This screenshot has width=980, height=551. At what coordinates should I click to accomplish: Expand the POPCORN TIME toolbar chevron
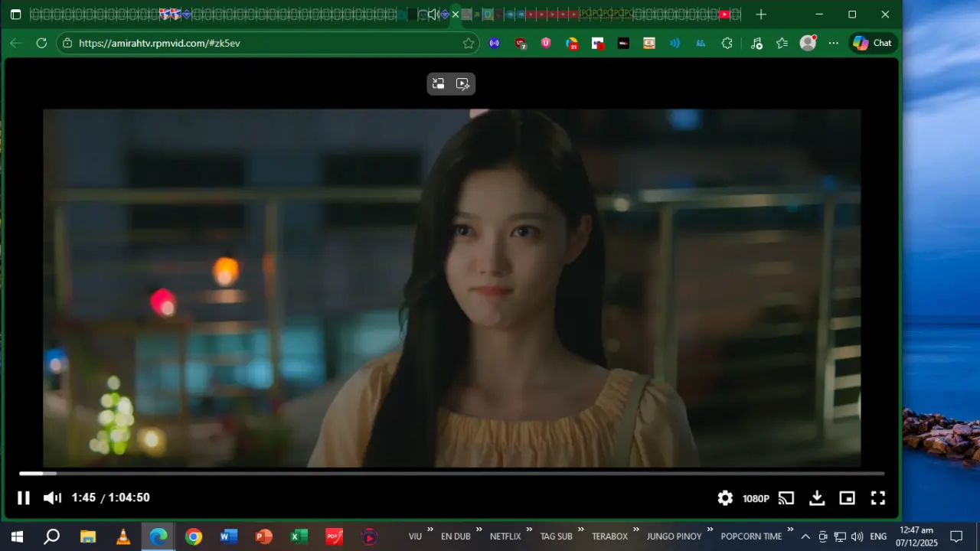[791, 530]
